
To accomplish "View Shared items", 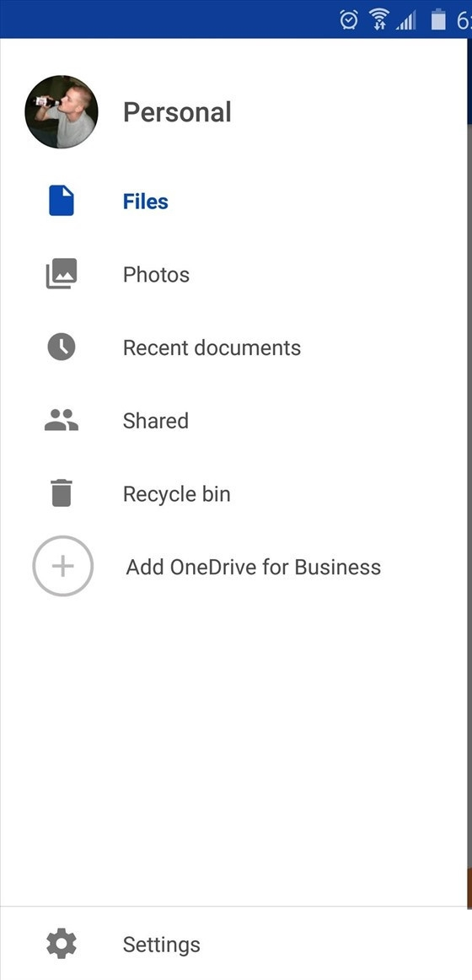I will pos(155,421).
